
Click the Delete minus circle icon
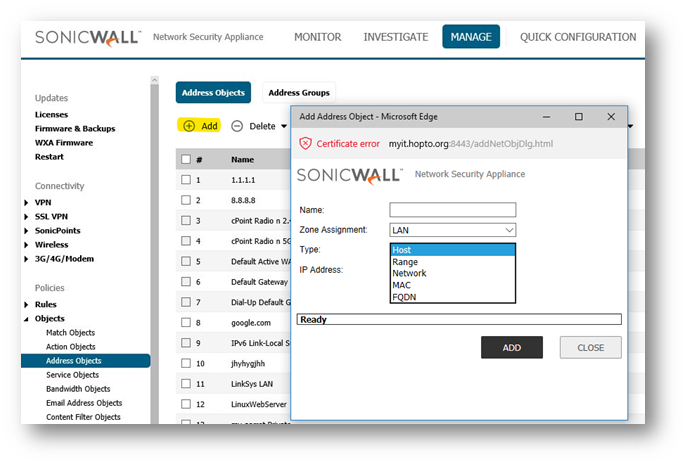click(x=237, y=126)
